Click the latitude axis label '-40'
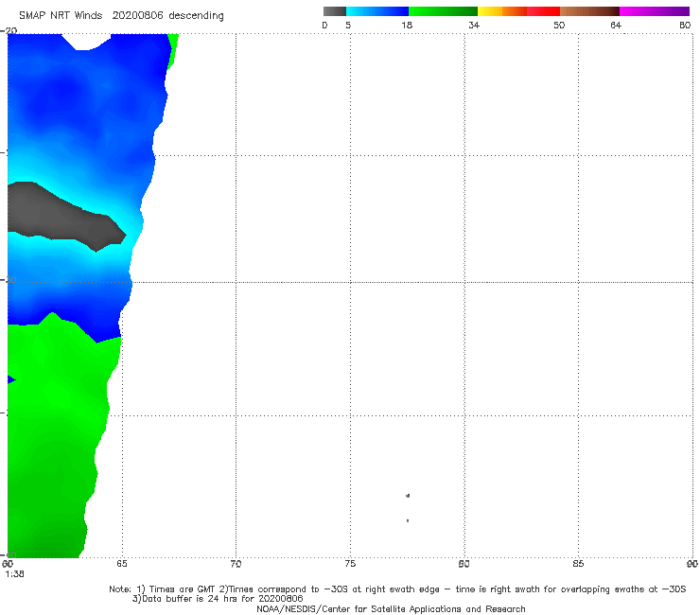The image size is (700, 615). pos(9,555)
